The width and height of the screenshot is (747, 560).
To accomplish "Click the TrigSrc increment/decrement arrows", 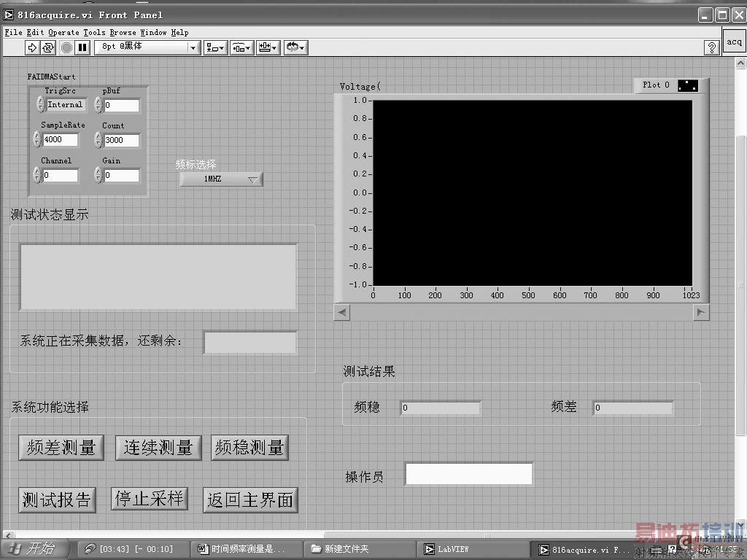I will (41, 104).
